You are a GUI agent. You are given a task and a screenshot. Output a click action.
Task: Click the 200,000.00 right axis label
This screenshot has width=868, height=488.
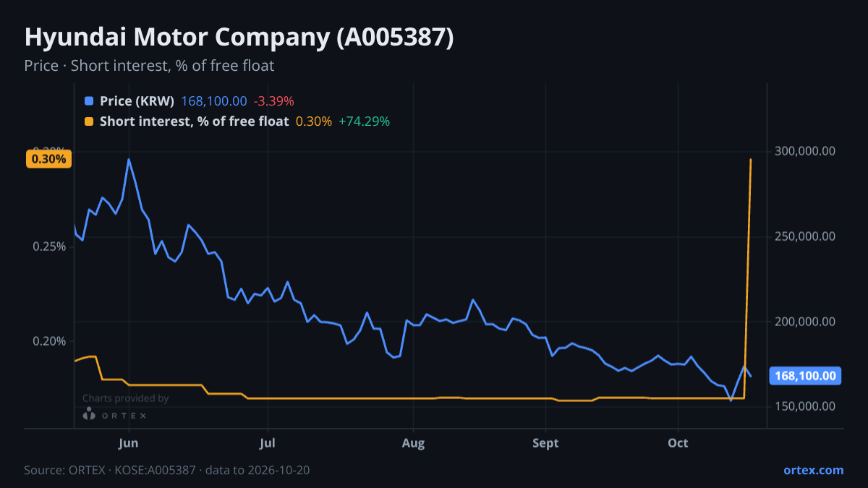(x=806, y=321)
